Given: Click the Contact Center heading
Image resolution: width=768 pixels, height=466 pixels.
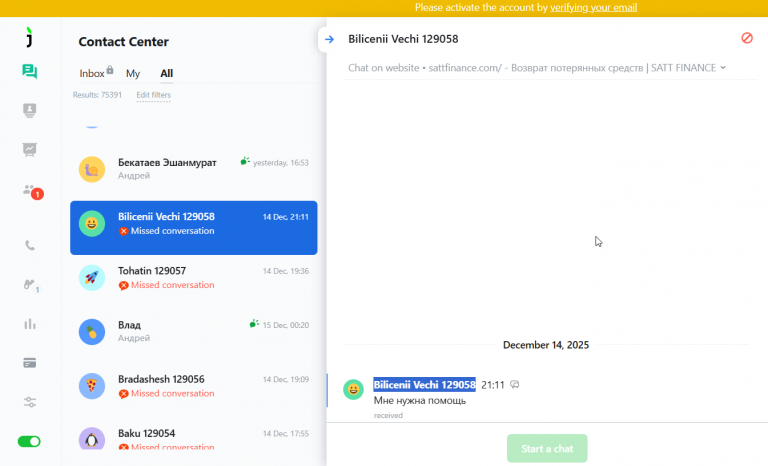Looking at the screenshot, I should [123, 42].
